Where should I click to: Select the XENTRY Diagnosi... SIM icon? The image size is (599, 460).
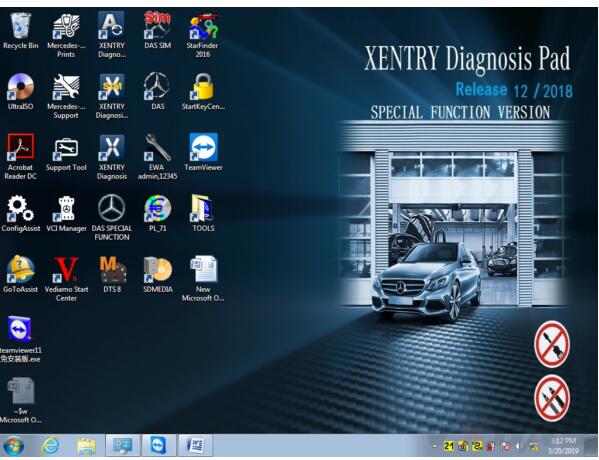coord(112,96)
